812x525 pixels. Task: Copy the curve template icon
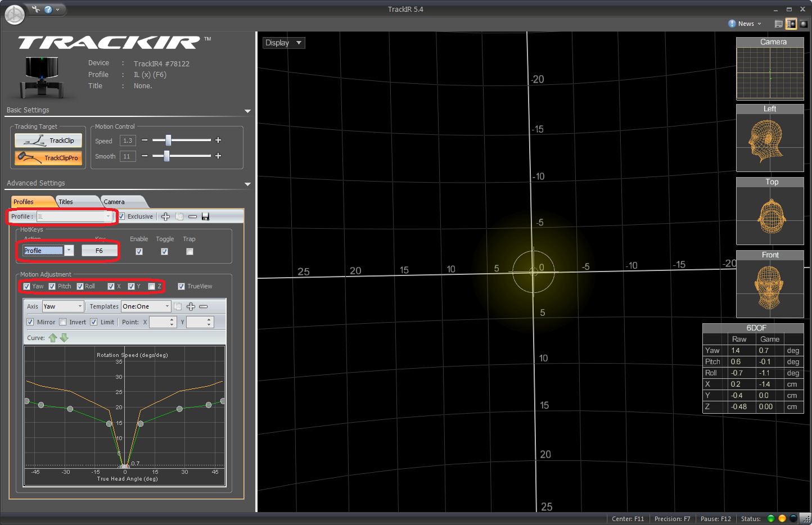[178, 306]
